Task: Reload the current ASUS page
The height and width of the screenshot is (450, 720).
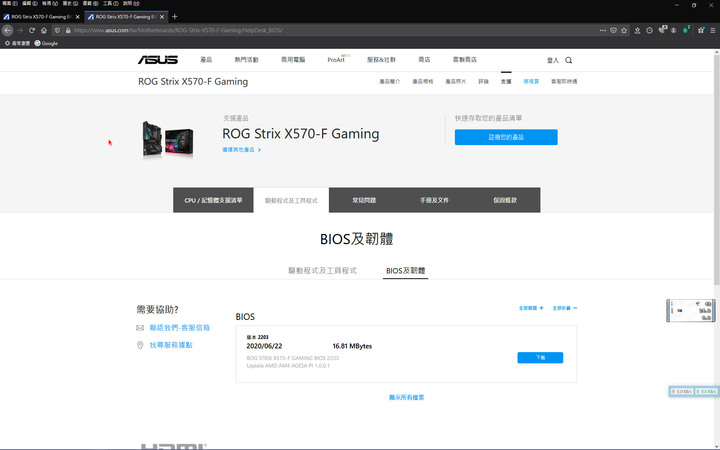Action: click(32, 30)
